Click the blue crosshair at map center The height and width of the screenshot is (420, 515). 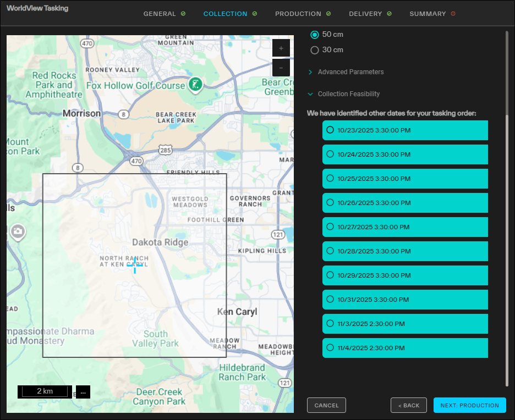tap(135, 266)
